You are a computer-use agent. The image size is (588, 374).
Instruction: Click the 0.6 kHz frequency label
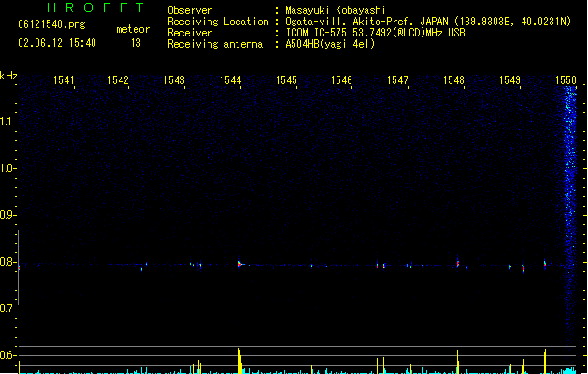(7, 355)
